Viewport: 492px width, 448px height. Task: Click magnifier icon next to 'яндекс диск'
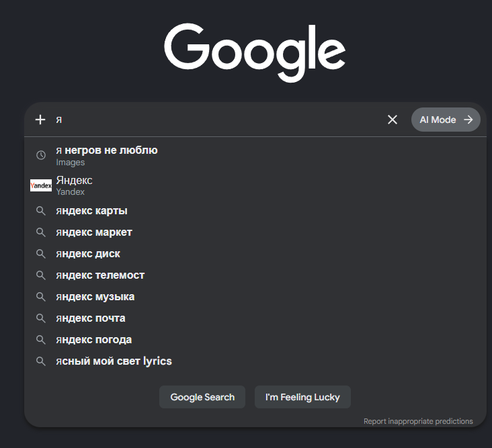(41, 254)
